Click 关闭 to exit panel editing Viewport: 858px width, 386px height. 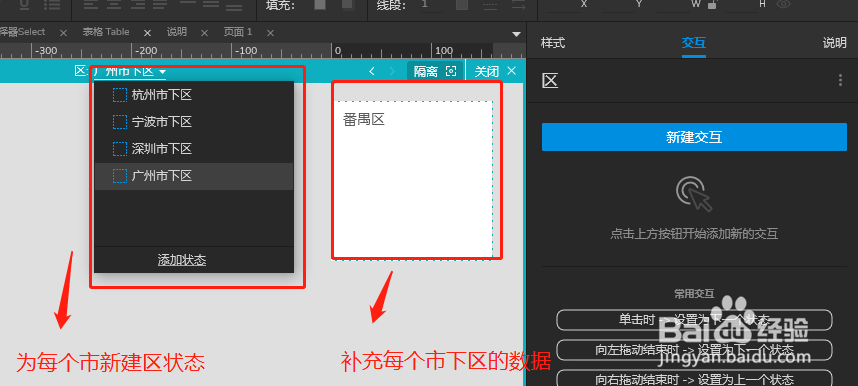pos(495,71)
